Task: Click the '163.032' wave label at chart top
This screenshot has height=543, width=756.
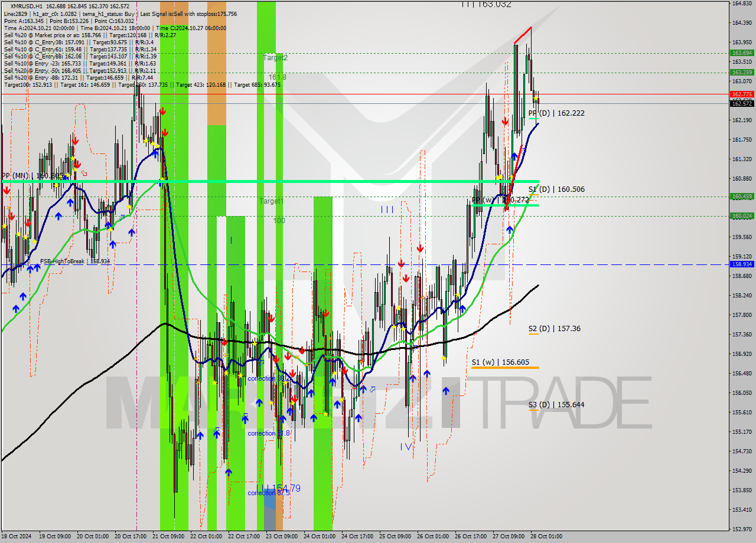Action: (x=494, y=4)
